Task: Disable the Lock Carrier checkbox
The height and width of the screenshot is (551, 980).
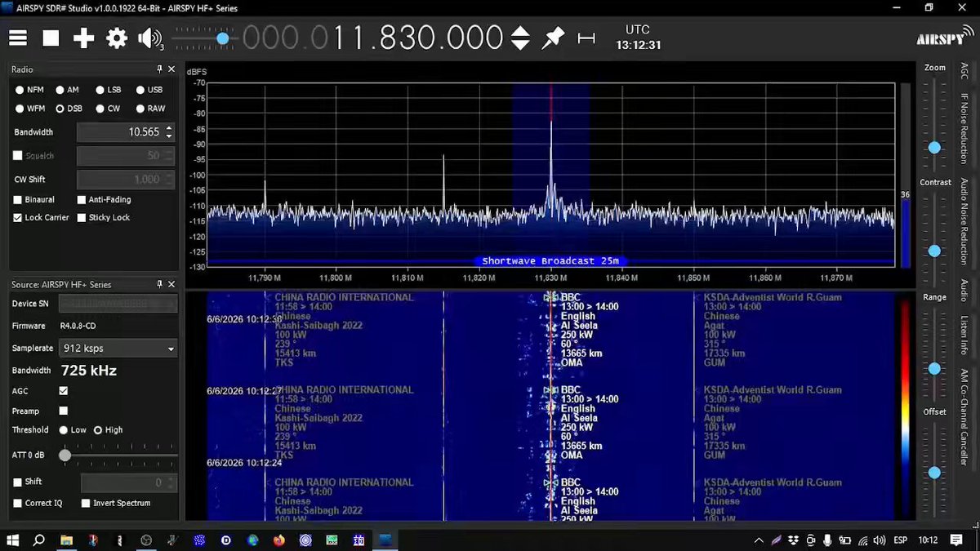Action: click(18, 218)
